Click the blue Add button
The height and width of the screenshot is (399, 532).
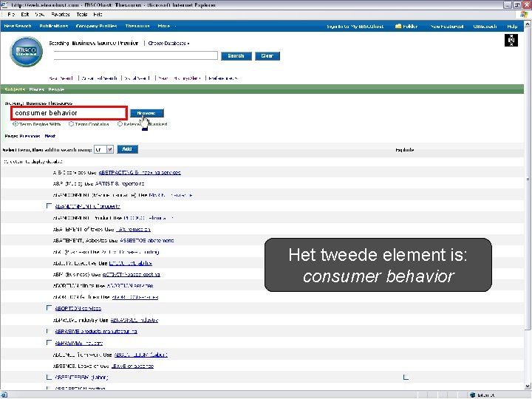click(x=127, y=149)
